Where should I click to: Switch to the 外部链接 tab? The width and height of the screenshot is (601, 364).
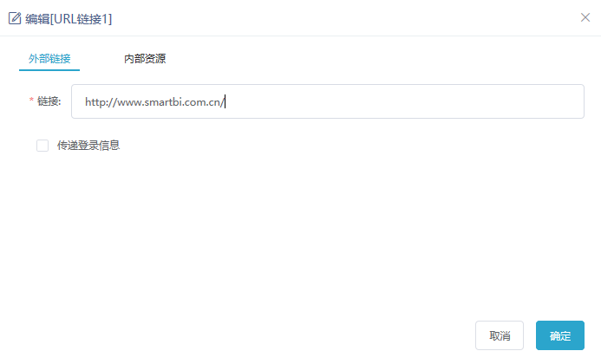(x=49, y=58)
